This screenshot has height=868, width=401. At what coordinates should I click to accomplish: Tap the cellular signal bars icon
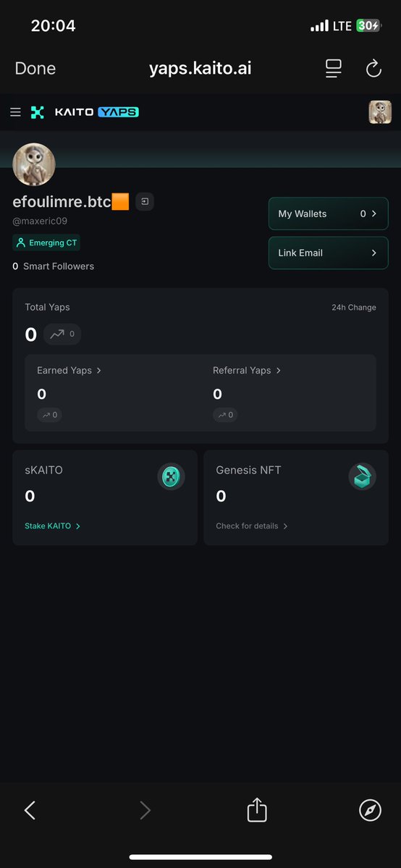click(320, 26)
